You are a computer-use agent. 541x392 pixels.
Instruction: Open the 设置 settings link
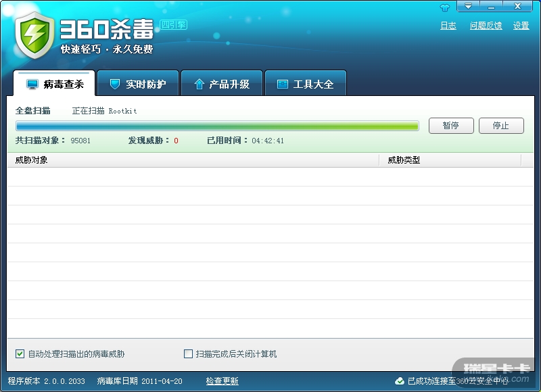pyautogui.click(x=521, y=26)
